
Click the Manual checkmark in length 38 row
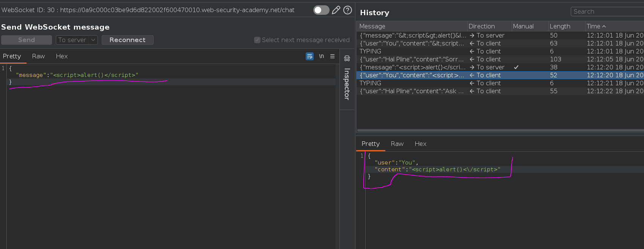click(x=516, y=67)
